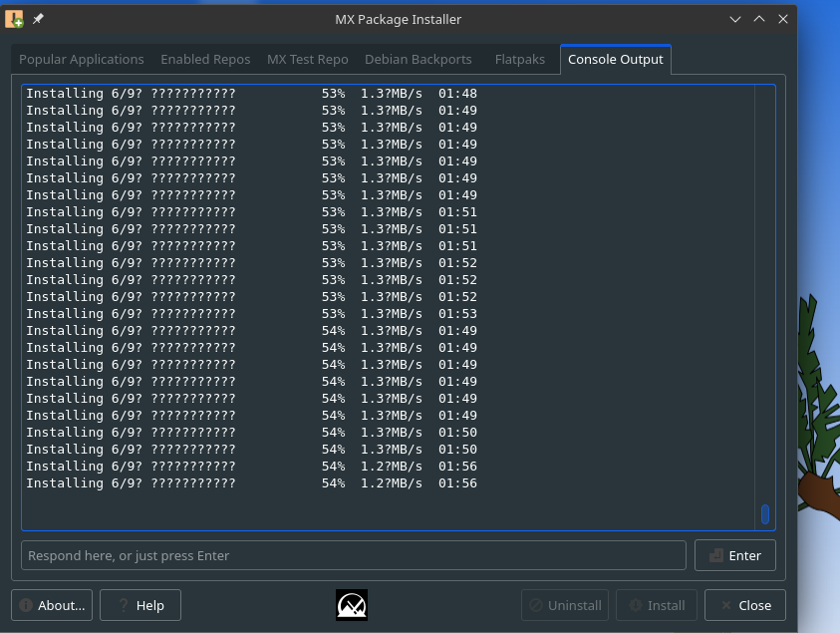Click the last console output line

point(252,482)
